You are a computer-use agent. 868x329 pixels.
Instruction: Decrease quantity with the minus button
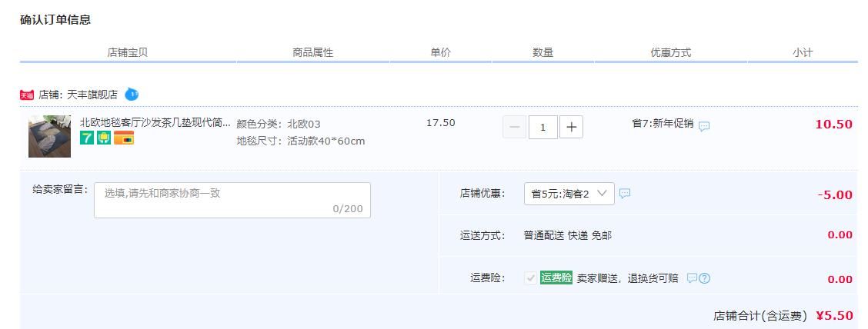(x=514, y=127)
